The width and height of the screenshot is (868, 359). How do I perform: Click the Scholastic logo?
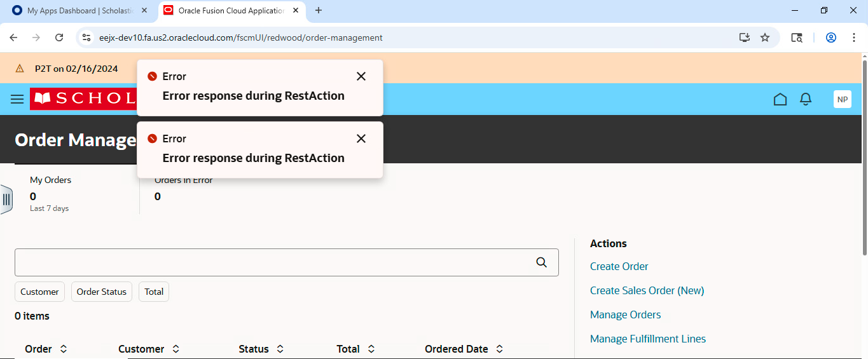[x=83, y=98]
